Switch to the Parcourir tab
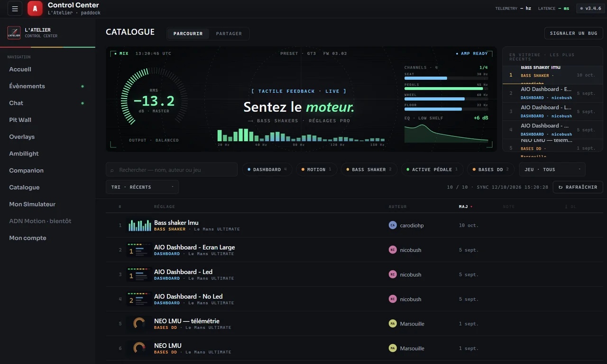This screenshot has width=607, height=364. 188,34
